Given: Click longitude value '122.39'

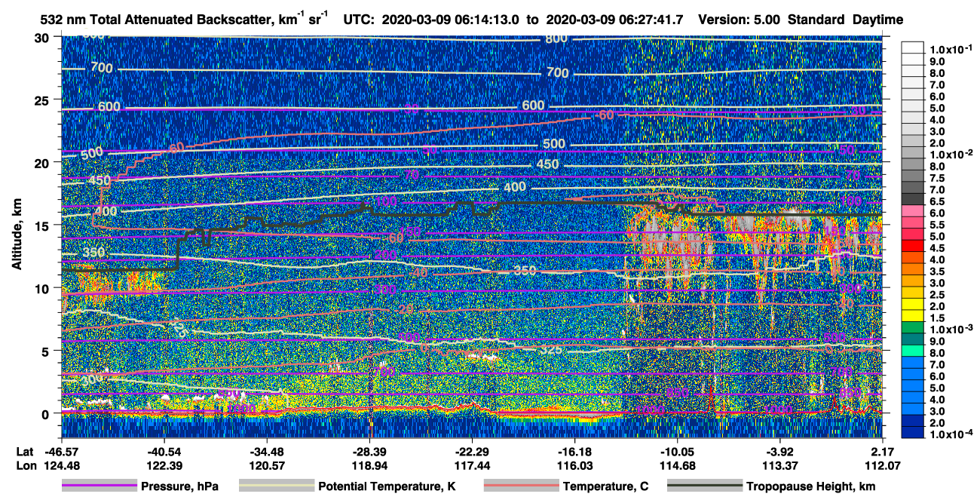Looking at the screenshot, I should 164,465.
